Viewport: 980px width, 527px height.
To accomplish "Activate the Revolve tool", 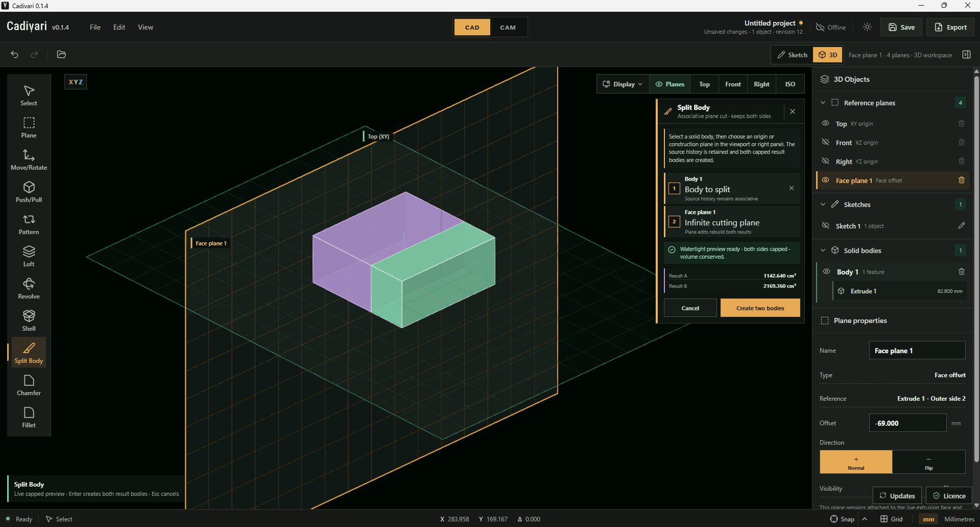I will [x=29, y=289].
